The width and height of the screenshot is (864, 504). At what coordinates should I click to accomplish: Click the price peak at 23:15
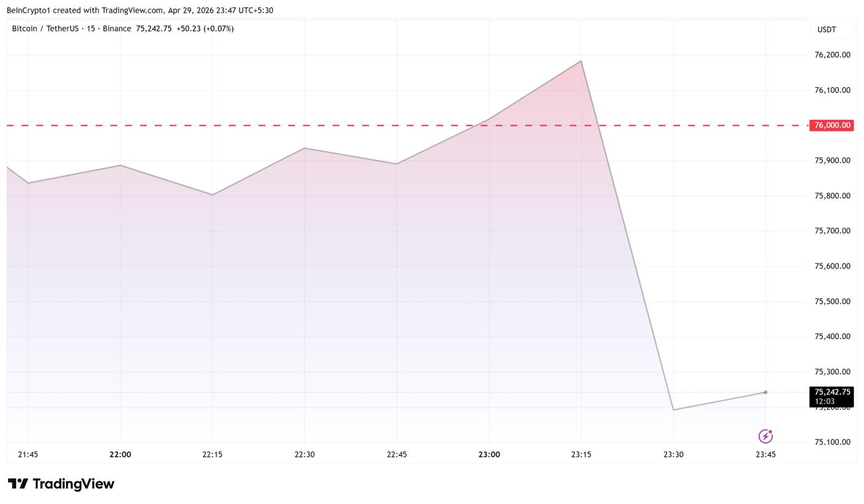point(581,61)
